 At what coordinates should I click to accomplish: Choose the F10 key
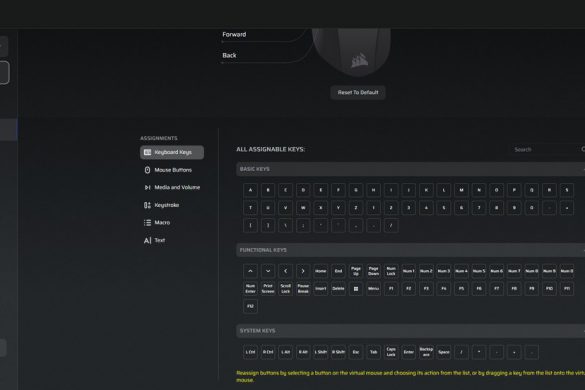[549, 288]
